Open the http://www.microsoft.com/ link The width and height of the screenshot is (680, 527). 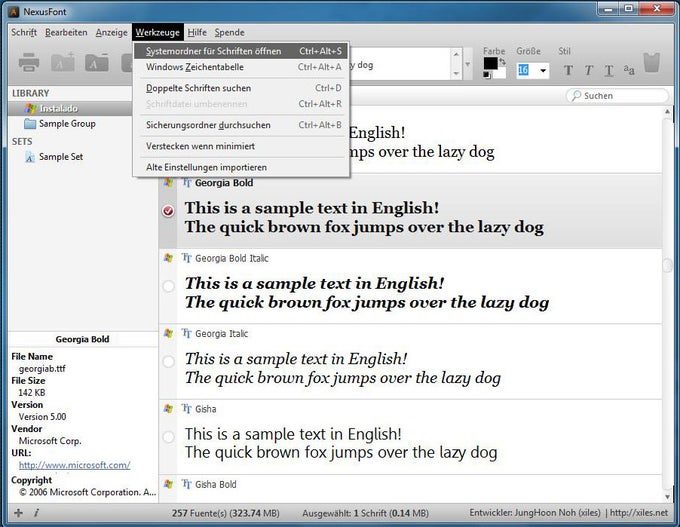point(75,465)
